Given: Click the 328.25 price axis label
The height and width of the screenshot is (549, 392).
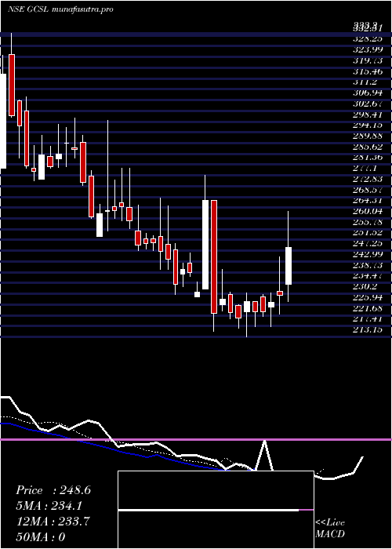Looking at the screenshot, I should click(368, 38).
